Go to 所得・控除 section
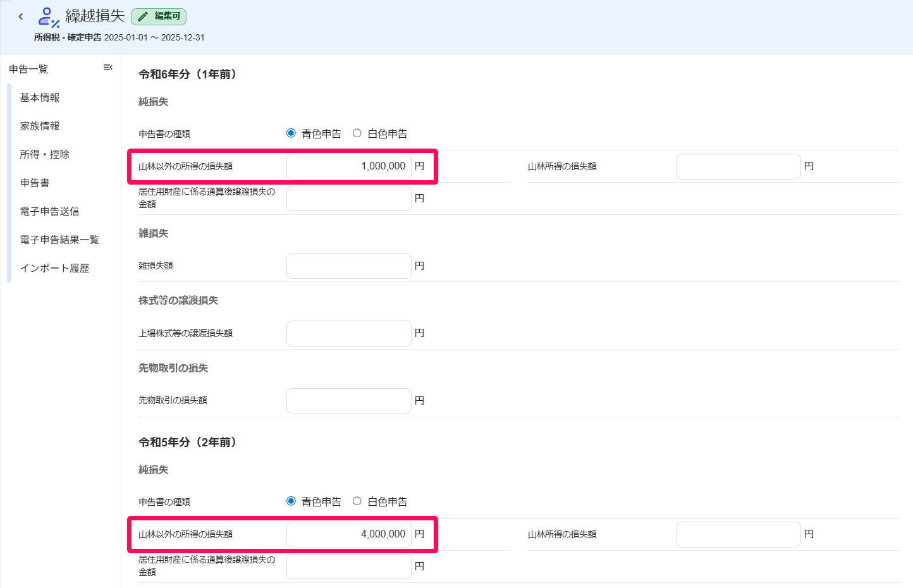Viewport: 913px width, 588px height. coord(45,154)
